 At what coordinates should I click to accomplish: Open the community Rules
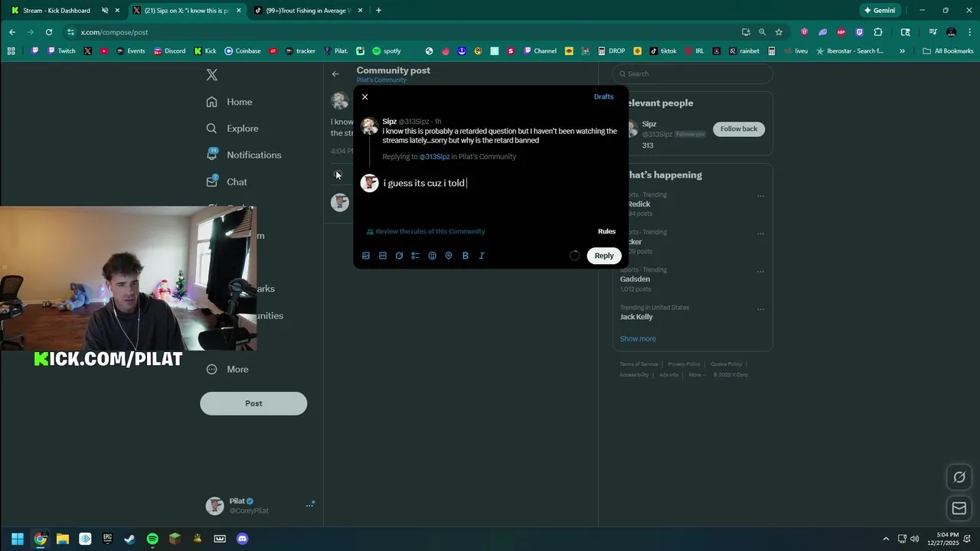[x=606, y=231]
